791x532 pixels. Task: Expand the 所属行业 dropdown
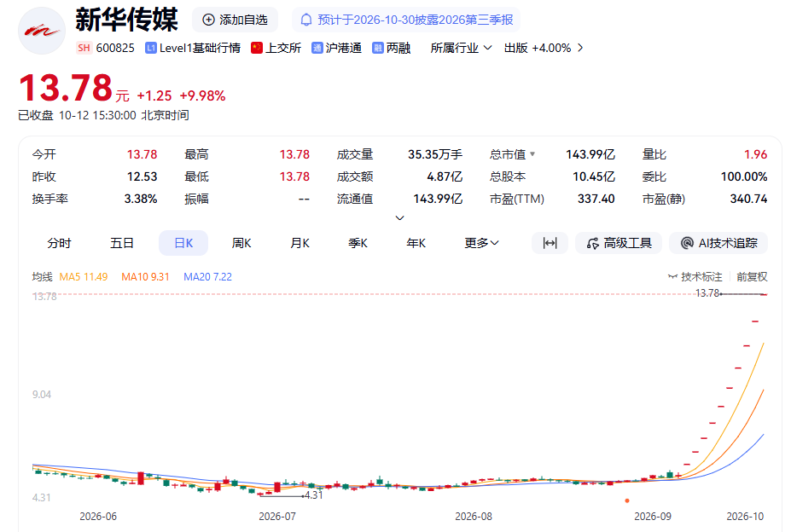click(x=461, y=48)
